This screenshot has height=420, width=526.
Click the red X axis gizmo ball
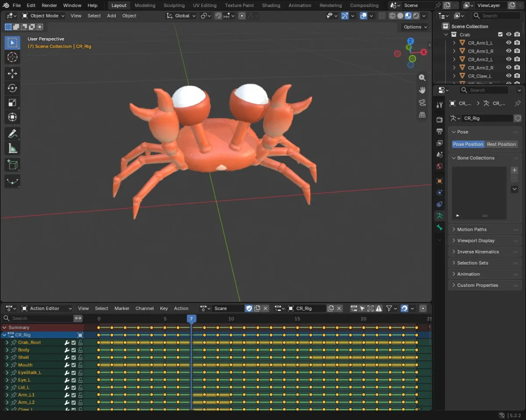(x=424, y=52)
